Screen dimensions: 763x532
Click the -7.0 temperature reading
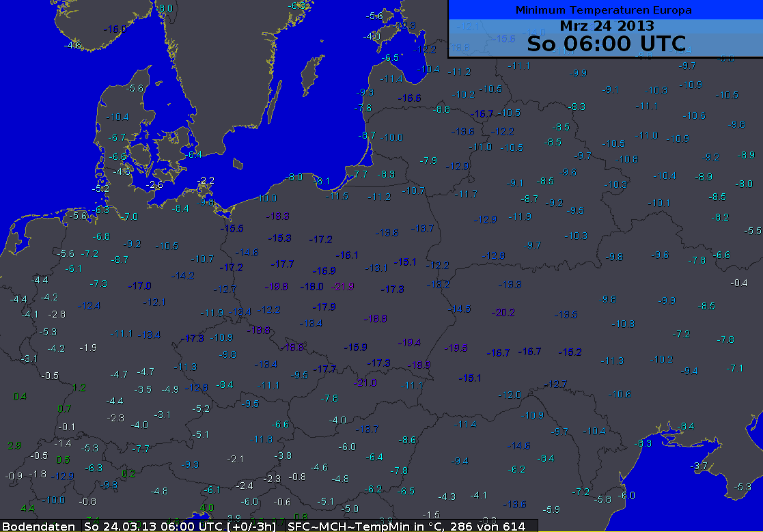pos(129,216)
